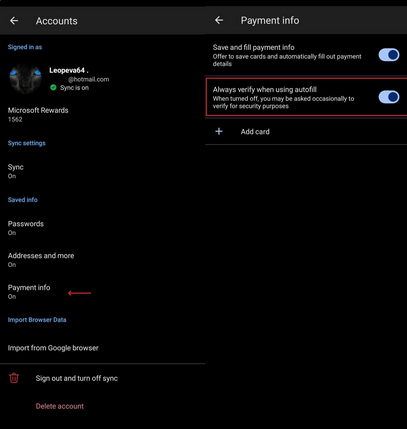The height and width of the screenshot is (429, 407).
Task: Tap the Add card label
Action: [255, 132]
